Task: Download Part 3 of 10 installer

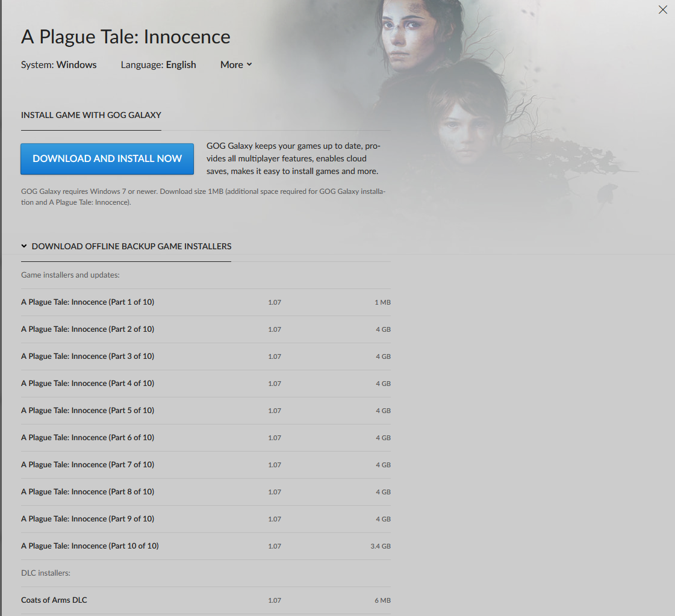Action: pos(206,356)
